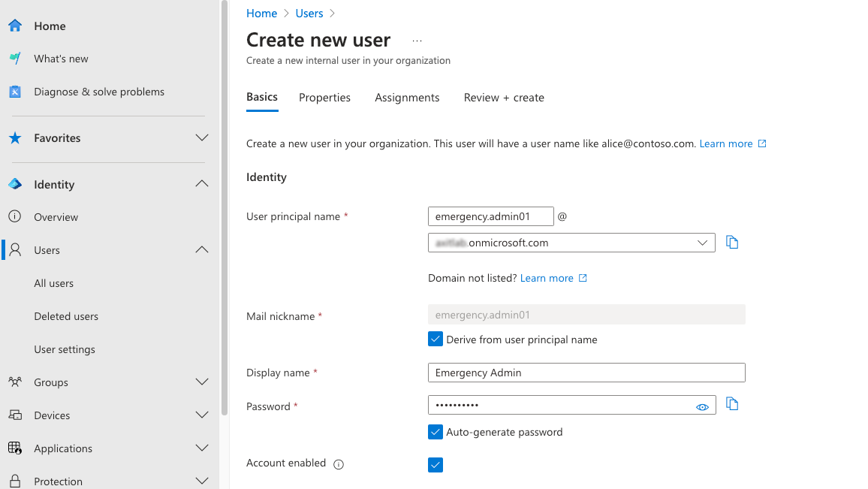
Task: Open the Review + create tab
Action: [x=504, y=98]
